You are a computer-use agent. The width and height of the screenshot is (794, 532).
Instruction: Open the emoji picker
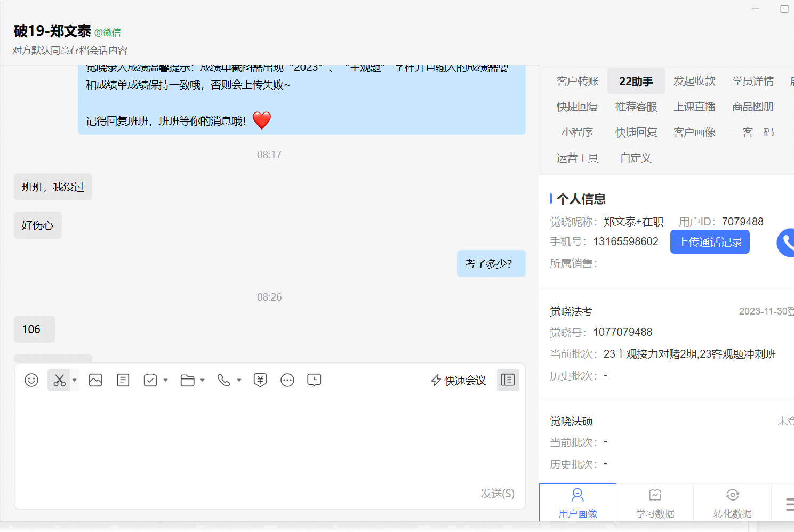pyautogui.click(x=31, y=380)
